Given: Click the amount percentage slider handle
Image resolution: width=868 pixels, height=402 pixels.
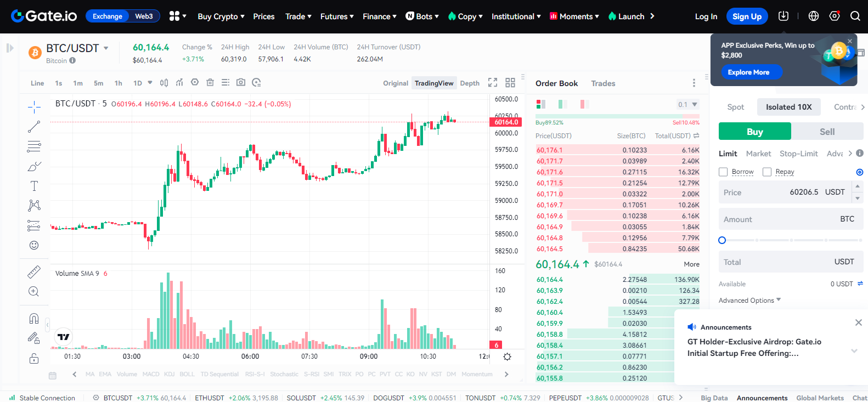Looking at the screenshot, I should pos(722,240).
